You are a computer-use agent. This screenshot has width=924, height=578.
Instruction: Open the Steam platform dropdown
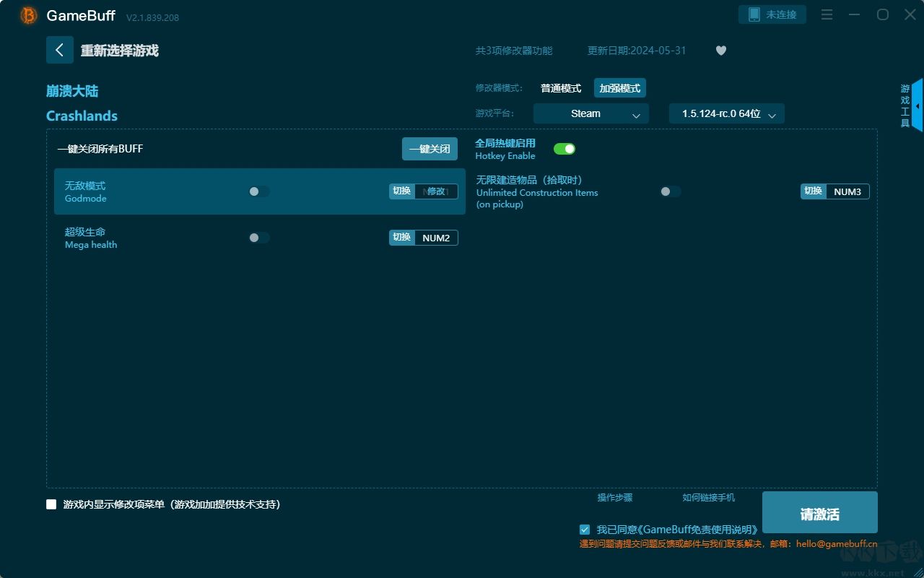(590, 113)
